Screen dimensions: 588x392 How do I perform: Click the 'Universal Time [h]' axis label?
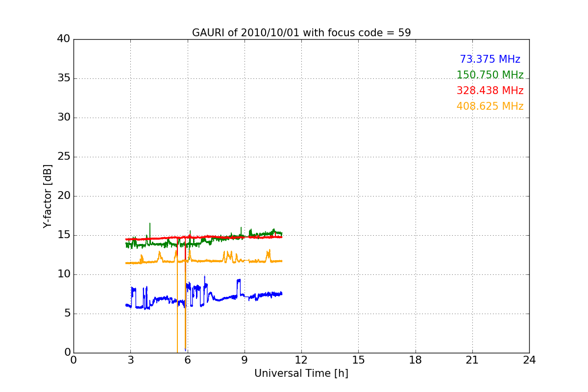pos(301,373)
